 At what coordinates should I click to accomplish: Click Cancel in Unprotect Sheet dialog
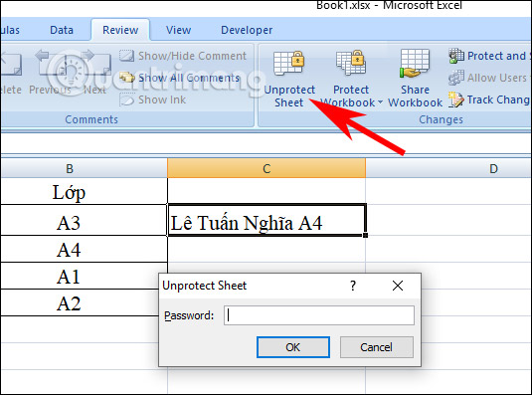pyautogui.click(x=377, y=347)
